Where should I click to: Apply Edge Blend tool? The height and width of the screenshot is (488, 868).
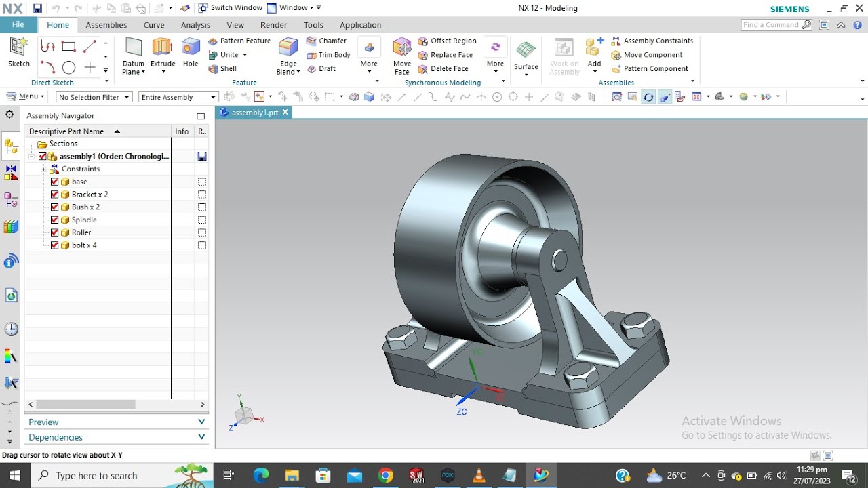click(x=288, y=56)
